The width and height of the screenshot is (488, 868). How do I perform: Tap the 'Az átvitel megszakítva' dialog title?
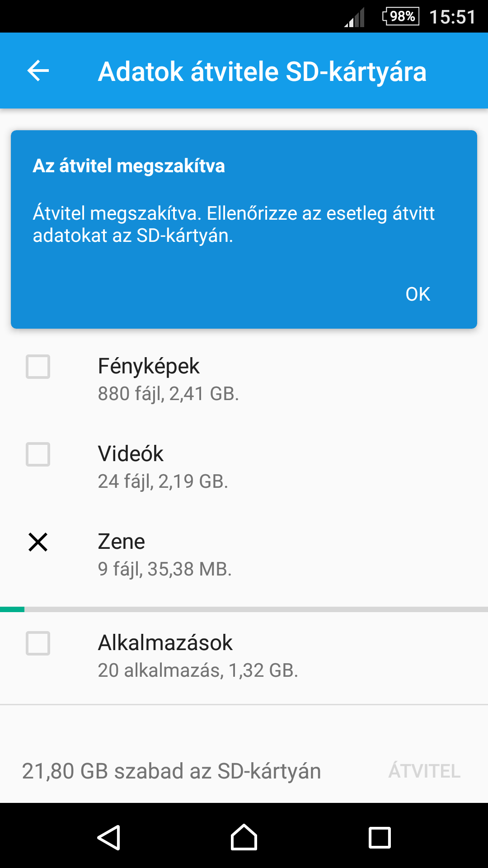click(129, 166)
